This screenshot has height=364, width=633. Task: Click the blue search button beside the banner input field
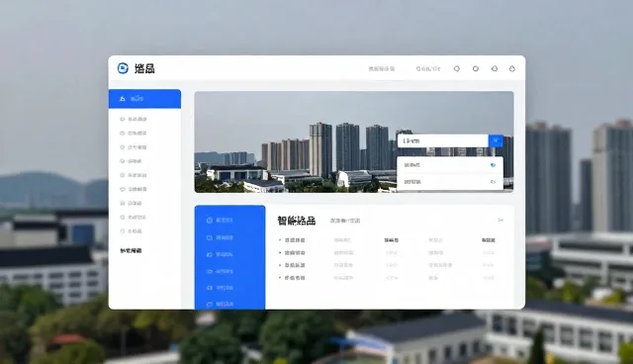click(496, 140)
